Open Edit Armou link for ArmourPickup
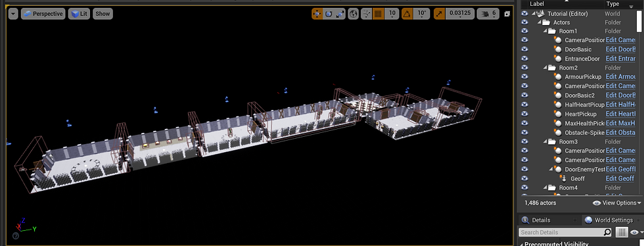 (x=620, y=77)
